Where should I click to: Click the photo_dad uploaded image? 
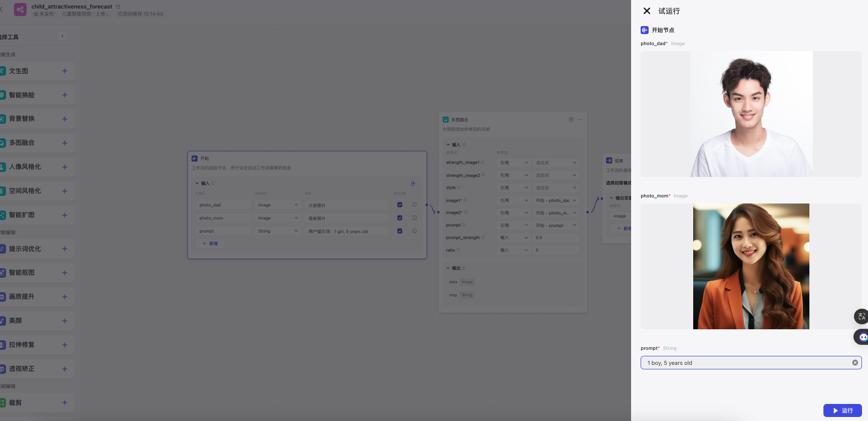[751, 114]
